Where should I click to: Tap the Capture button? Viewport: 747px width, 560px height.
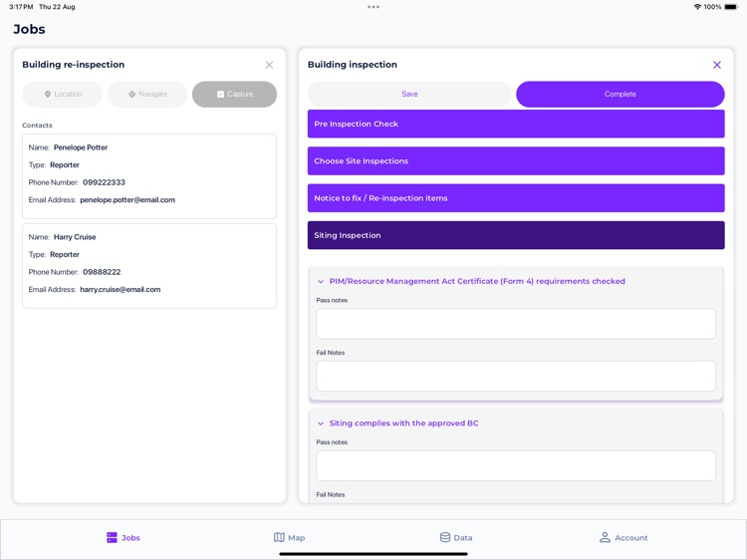234,94
